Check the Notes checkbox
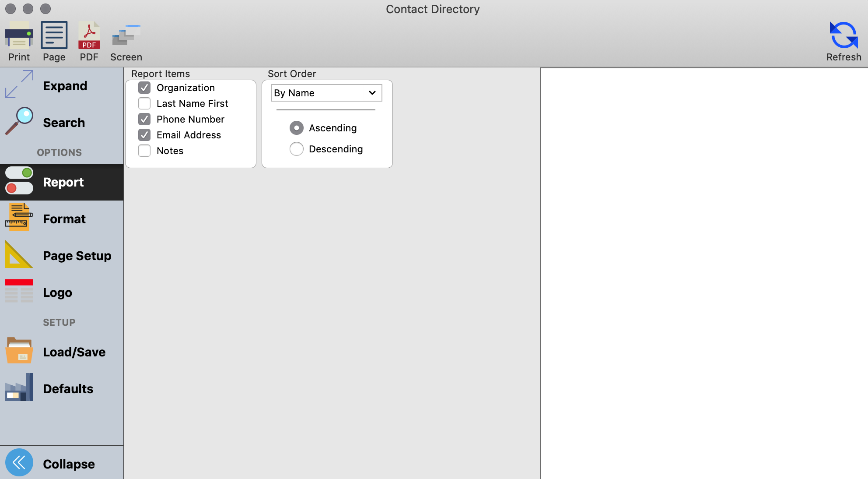 144,151
